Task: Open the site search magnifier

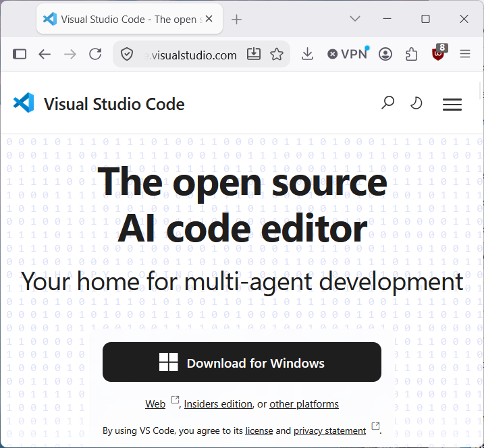Action: point(387,103)
